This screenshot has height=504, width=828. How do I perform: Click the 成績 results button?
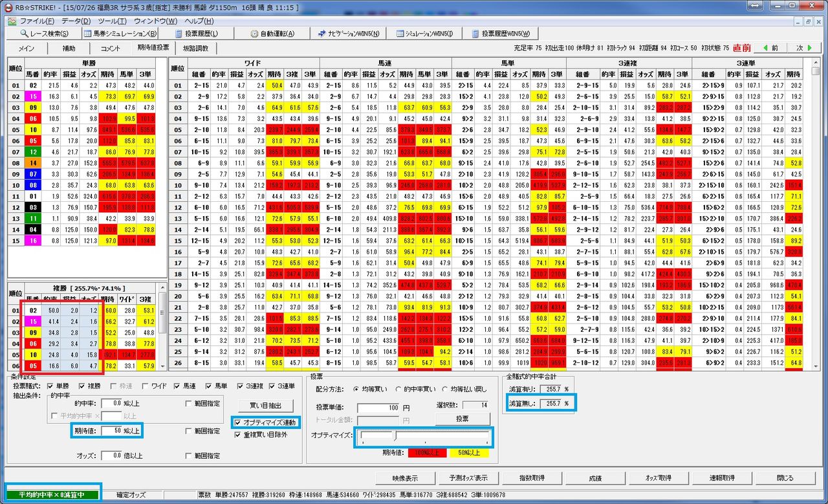595,478
